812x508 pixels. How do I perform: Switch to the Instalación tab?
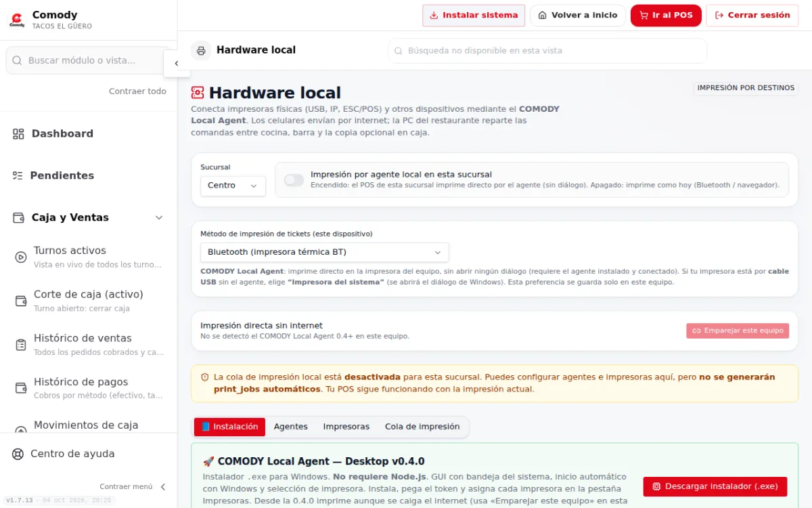coord(230,427)
